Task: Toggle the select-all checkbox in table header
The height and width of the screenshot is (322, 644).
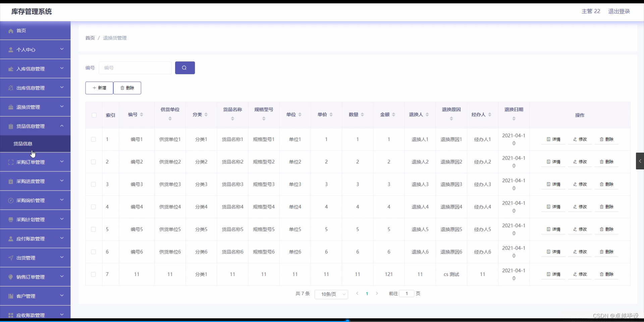Action: pyautogui.click(x=94, y=115)
